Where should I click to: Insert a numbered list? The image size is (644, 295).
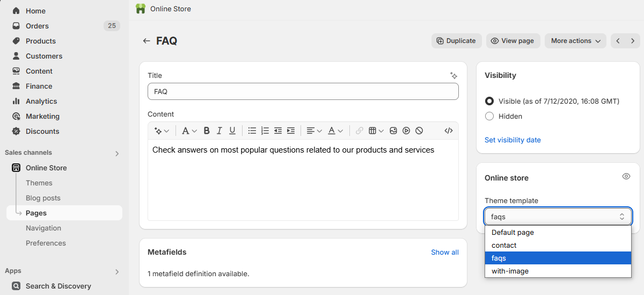[265, 131]
